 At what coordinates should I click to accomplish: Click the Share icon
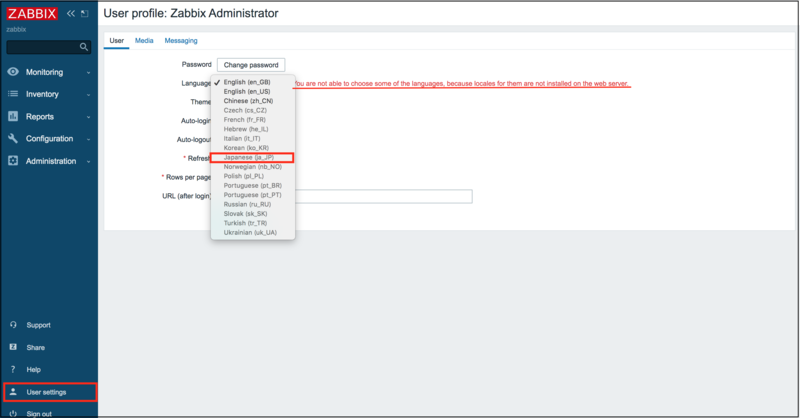(x=13, y=347)
